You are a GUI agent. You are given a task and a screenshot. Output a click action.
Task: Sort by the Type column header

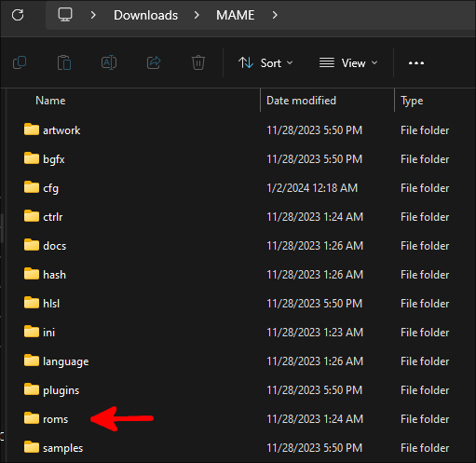tap(412, 101)
